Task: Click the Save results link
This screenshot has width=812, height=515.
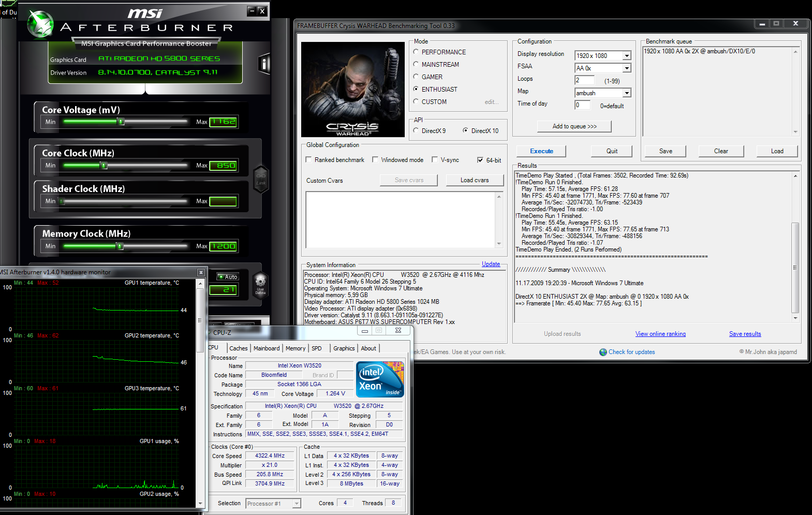Action: [745, 334]
